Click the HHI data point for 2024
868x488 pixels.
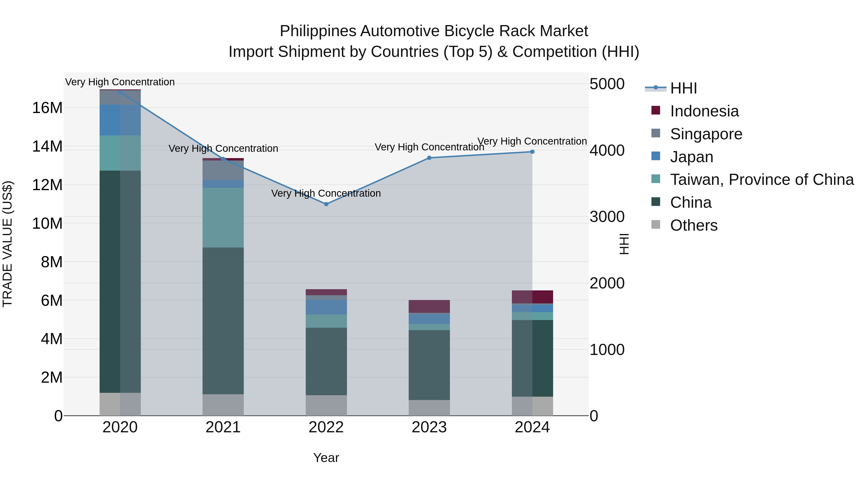(x=532, y=152)
